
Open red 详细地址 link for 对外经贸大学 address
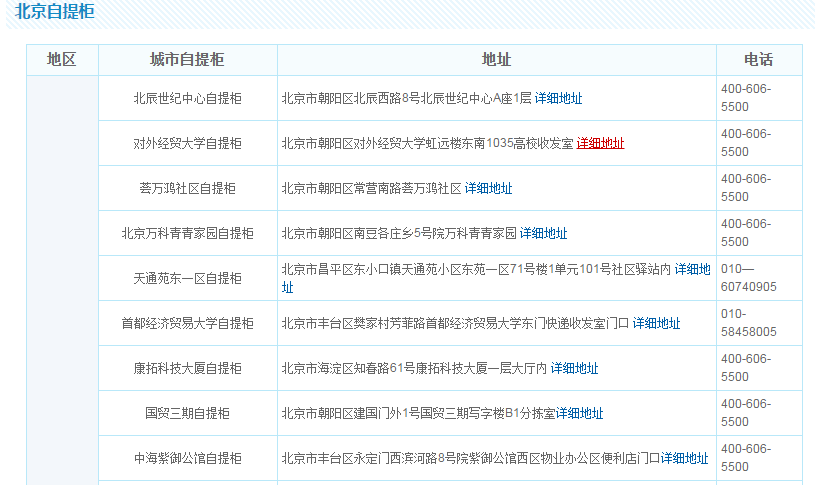pos(600,143)
